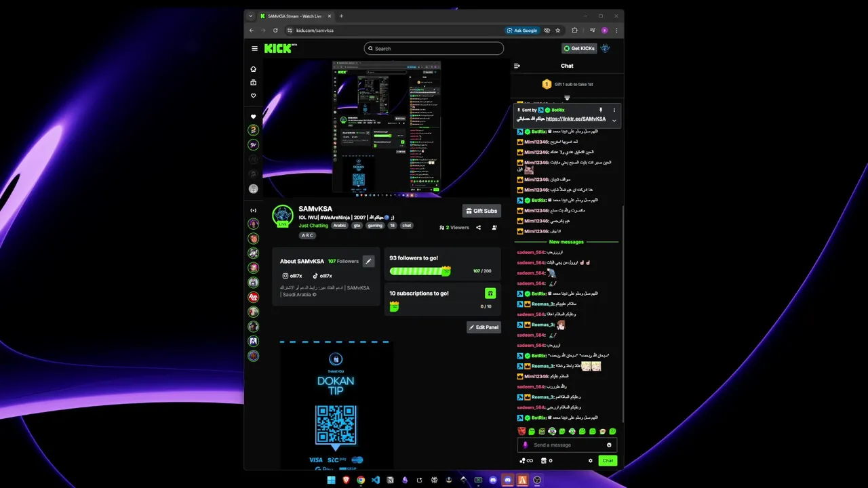
Task: Expand the pinned message chevron
Action: tap(614, 121)
